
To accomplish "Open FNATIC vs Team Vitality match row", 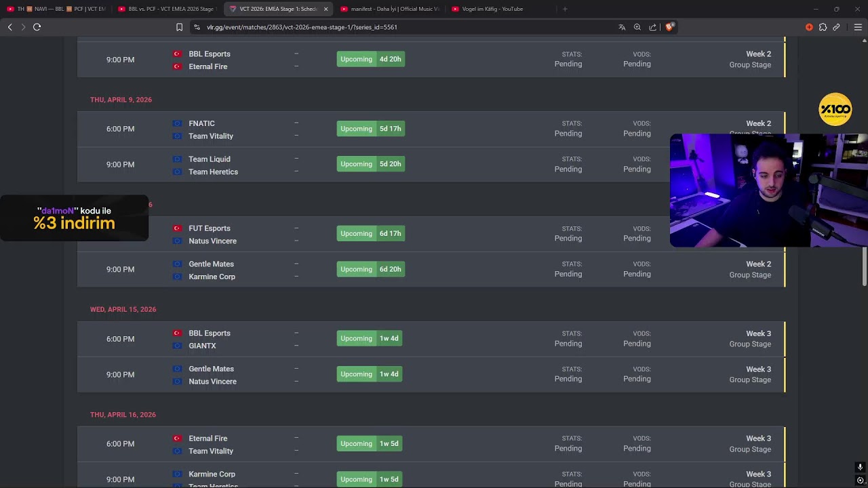I will 431,129.
